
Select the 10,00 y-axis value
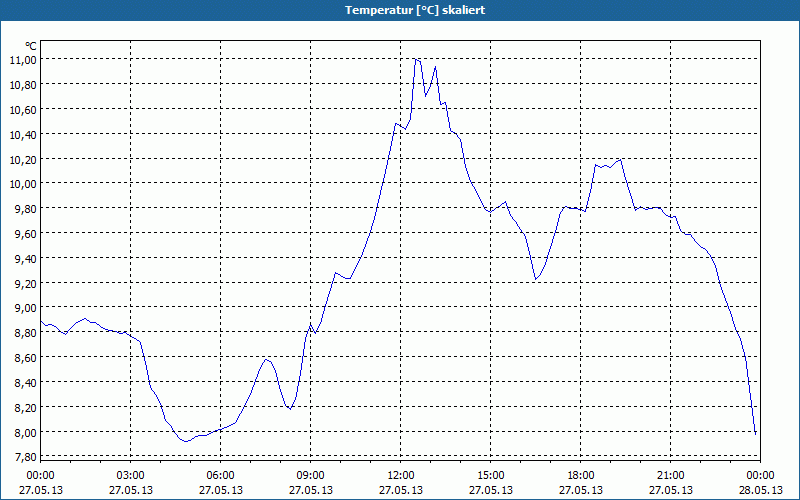point(23,184)
